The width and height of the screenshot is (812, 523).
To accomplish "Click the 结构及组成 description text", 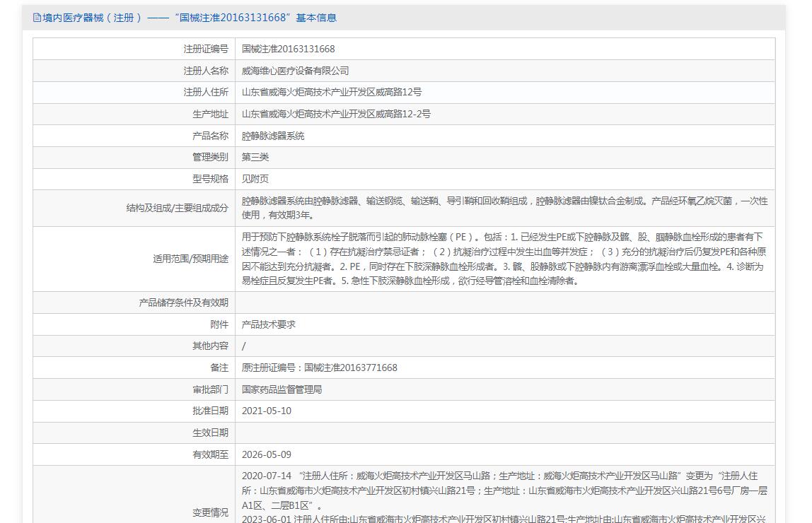I will pos(504,208).
